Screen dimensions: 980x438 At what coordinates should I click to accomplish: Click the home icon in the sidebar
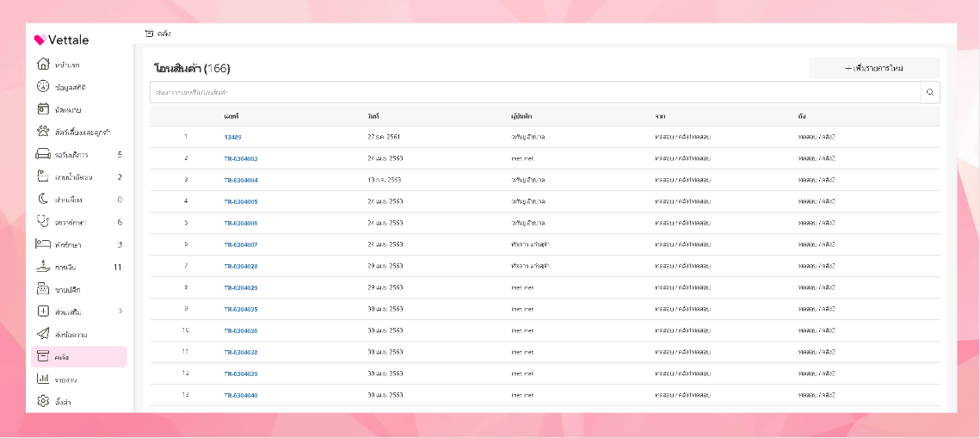point(43,65)
